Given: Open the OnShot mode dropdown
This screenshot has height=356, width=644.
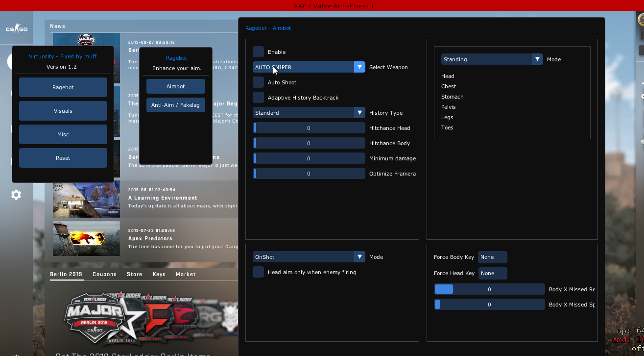Looking at the screenshot, I should [x=309, y=257].
